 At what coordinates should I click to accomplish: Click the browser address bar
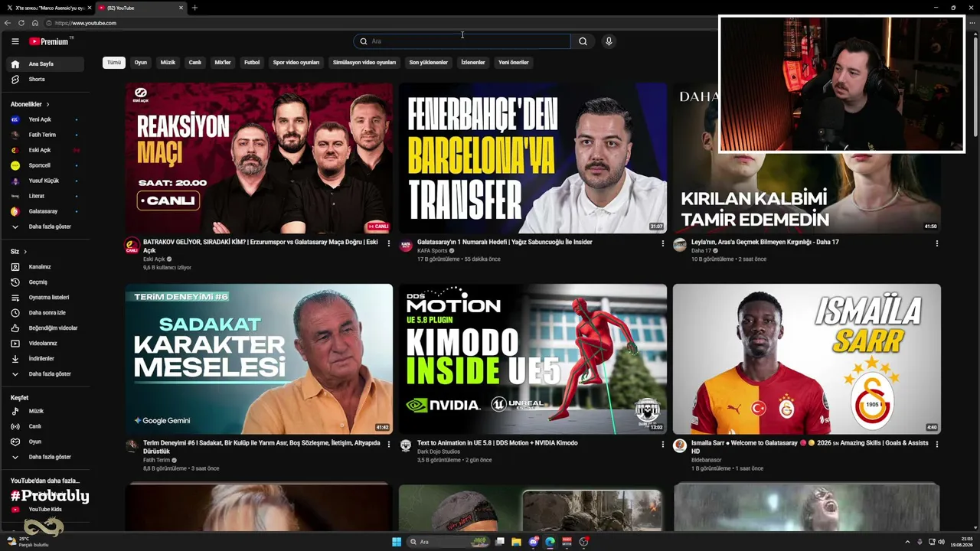pos(383,23)
